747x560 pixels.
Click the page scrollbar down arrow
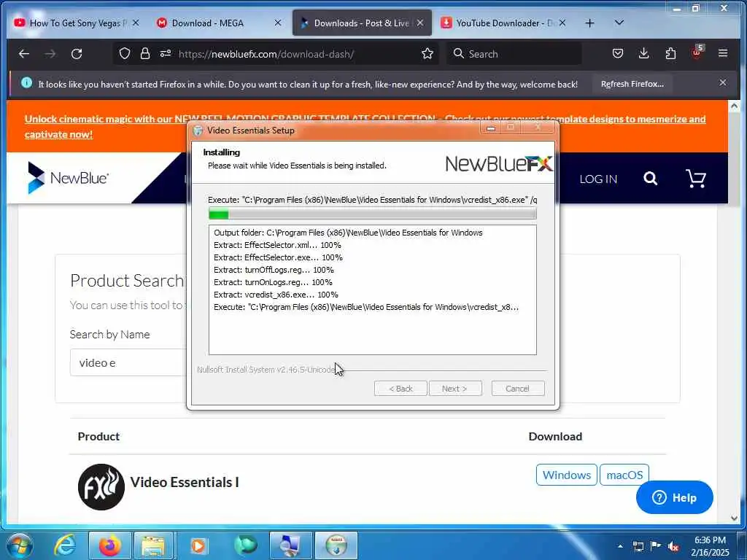point(734,518)
